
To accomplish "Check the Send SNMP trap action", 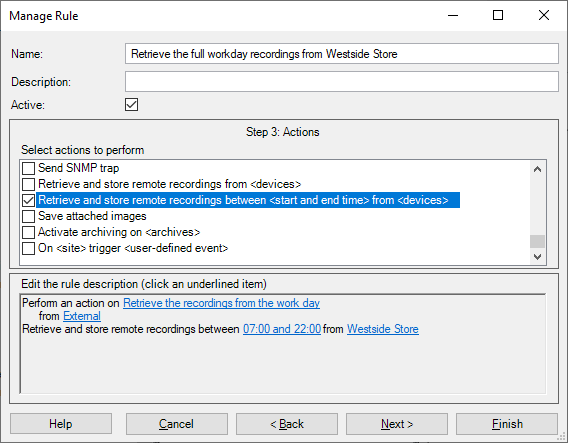I will pos(28,168).
